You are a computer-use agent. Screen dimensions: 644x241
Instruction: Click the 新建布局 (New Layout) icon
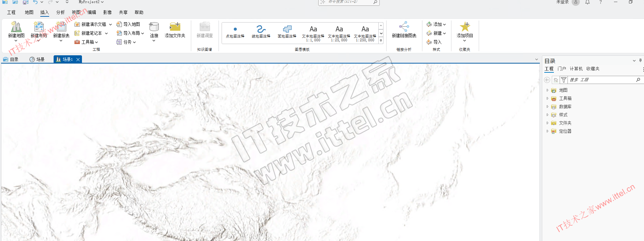[x=39, y=27]
